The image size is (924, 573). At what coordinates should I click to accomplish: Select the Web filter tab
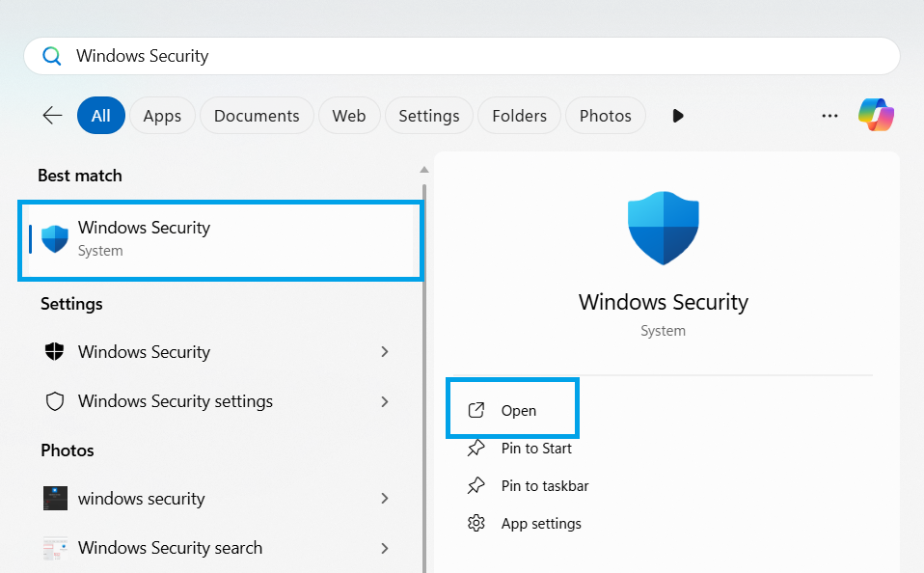[349, 116]
